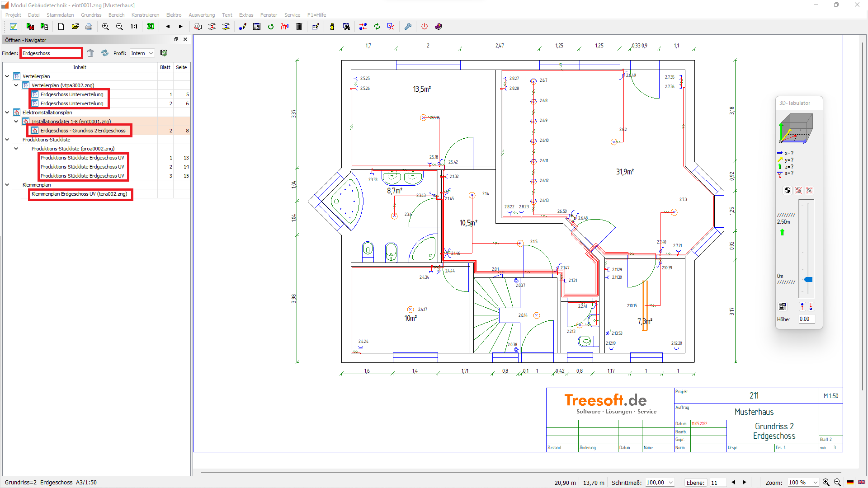Screen dimensions: 868x488
Task: Open the Profil dropdown
Action: [x=142, y=53]
